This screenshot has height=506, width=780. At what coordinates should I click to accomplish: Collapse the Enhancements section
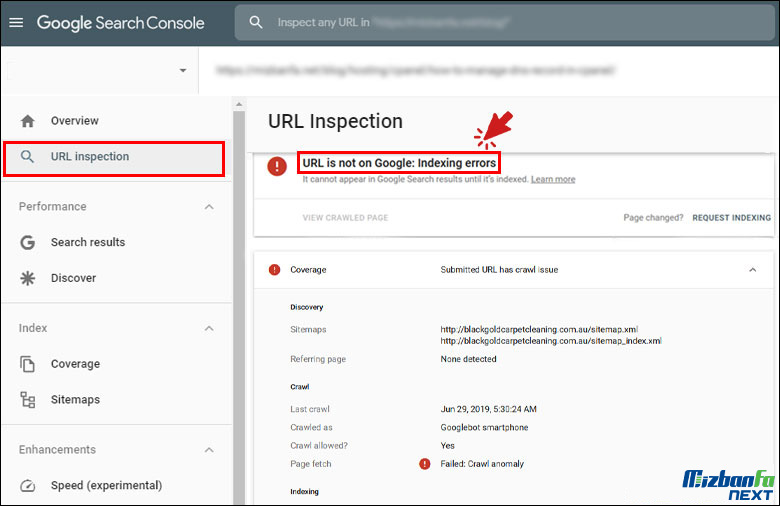209,450
